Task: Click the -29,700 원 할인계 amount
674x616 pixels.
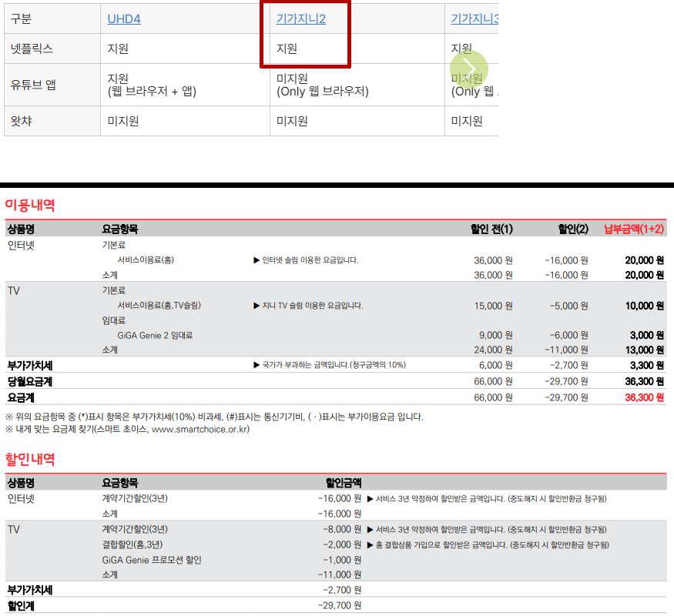Action: [x=339, y=605]
